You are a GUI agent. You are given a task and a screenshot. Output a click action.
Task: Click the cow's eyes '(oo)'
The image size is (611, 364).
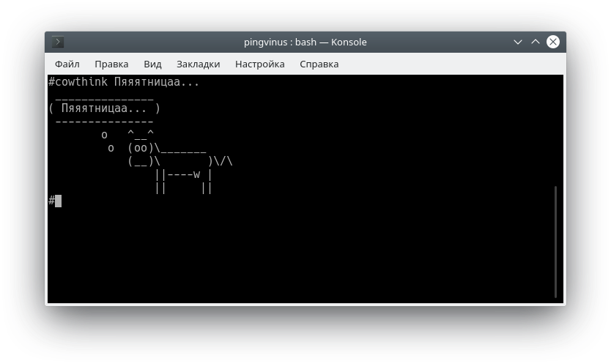click(141, 148)
